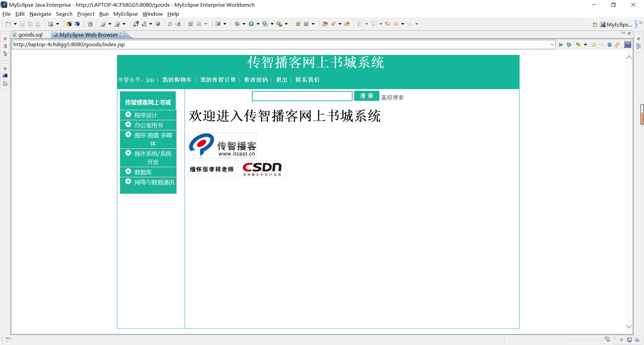The width and height of the screenshot is (644, 345).
Task: Click the Last Edit Location toolbar icon
Action: (x=388, y=24)
